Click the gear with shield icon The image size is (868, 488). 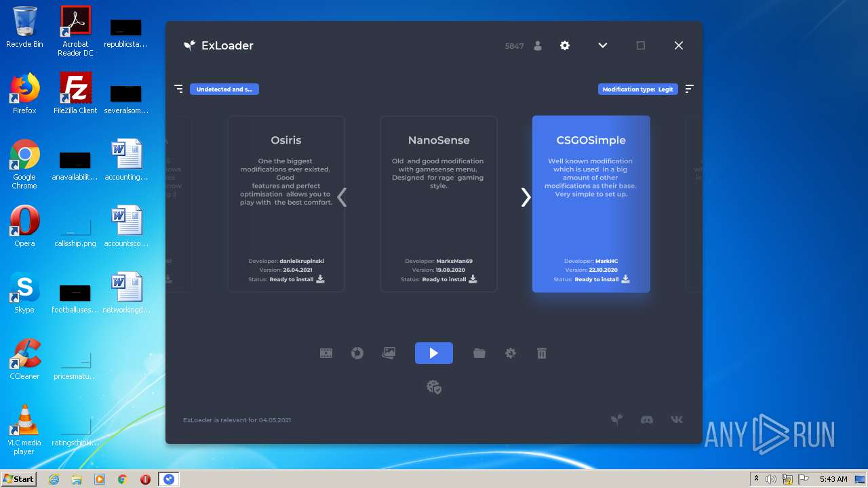coord(434,387)
